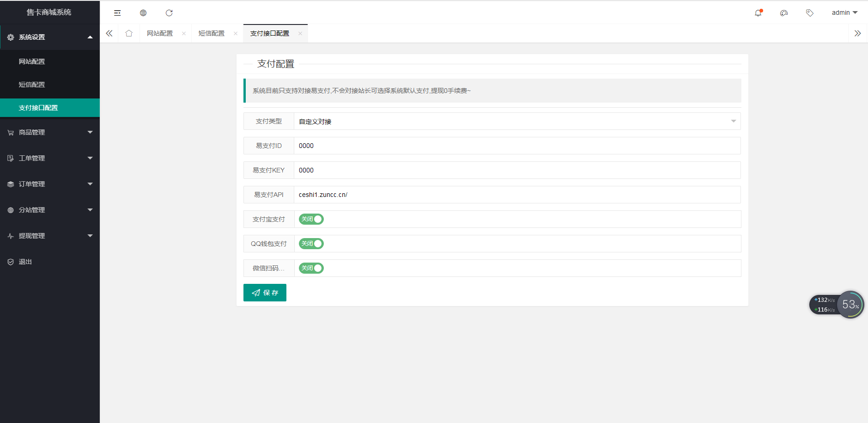Click the 商品管理 cart icon
Image resolution: width=868 pixels, height=423 pixels.
tap(11, 132)
